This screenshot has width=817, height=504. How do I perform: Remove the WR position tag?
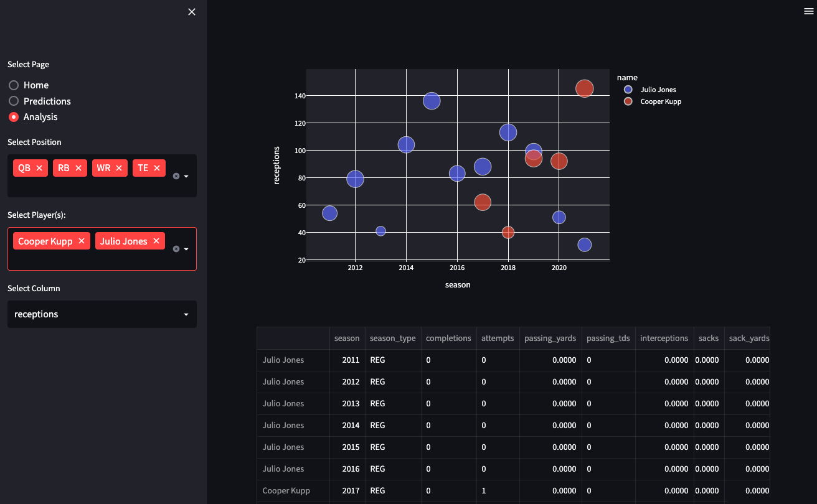click(119, 168)
